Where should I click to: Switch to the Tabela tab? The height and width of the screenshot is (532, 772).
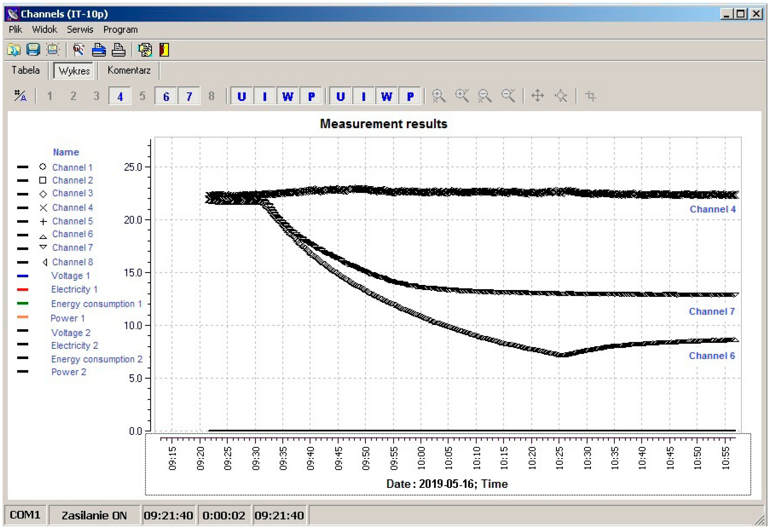(x=26, y=70)
